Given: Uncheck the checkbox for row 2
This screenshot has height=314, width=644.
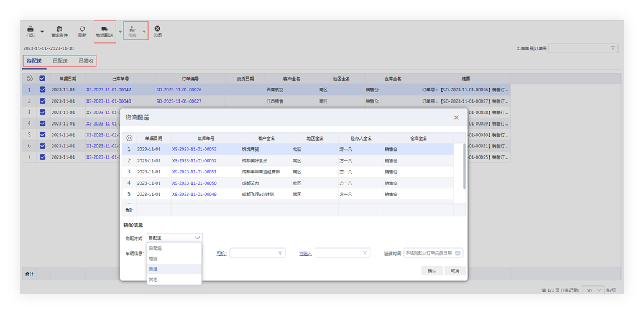Looking at the screenshot, I should (x=42, y=101).
